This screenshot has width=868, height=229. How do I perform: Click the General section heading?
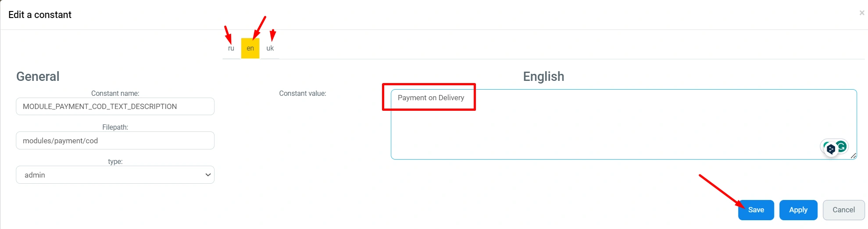click(x=38, y=76)
